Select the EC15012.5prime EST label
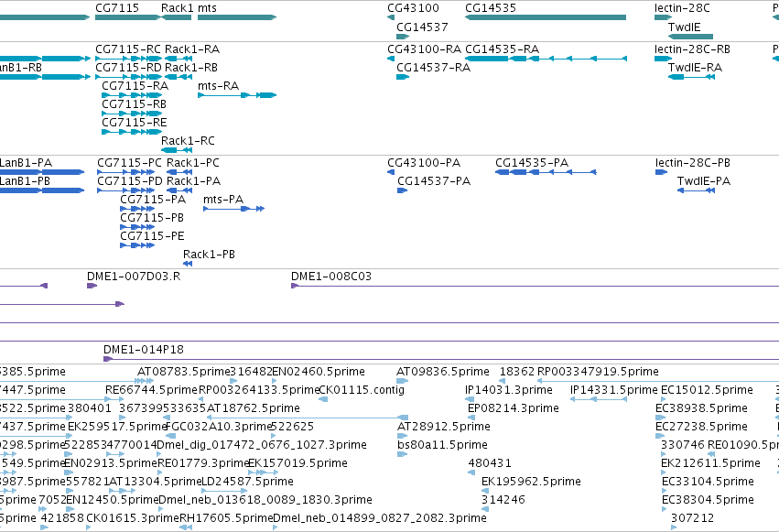The image size is (779, 532). (708, 389)
